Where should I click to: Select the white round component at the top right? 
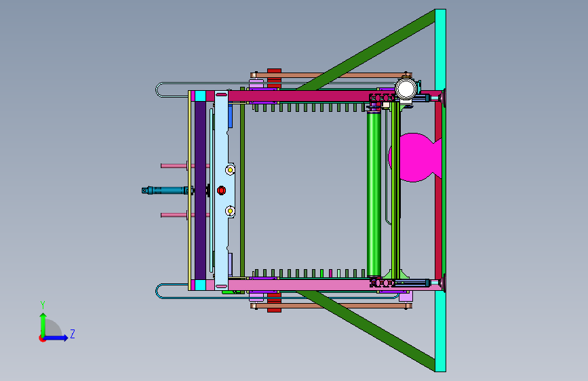pos(406,89)
